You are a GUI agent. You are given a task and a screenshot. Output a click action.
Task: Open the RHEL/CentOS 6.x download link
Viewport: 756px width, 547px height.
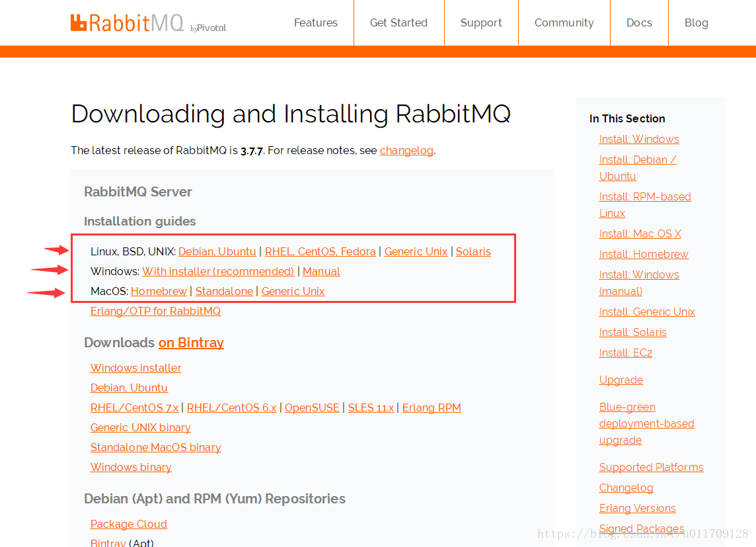(x=231, y=407)
